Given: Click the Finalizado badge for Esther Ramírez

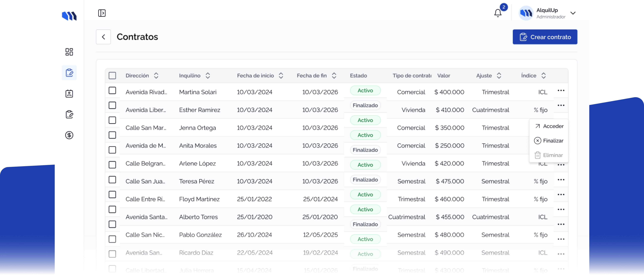Looking at the screenshot, I should coord(365,105).
